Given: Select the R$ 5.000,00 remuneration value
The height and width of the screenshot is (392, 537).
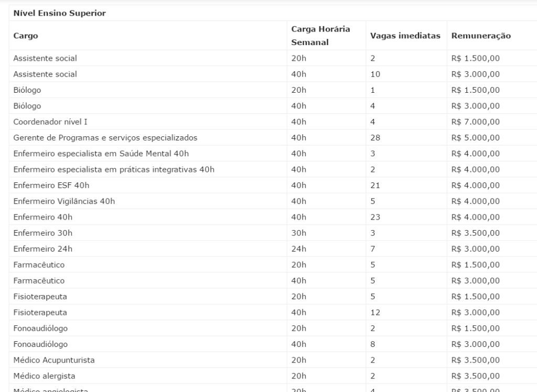Looking at the screenshot, I should (x=475, y=138).
